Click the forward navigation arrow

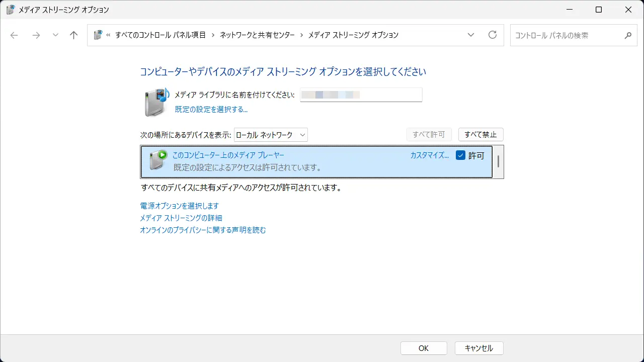click(x=36, y=35)
